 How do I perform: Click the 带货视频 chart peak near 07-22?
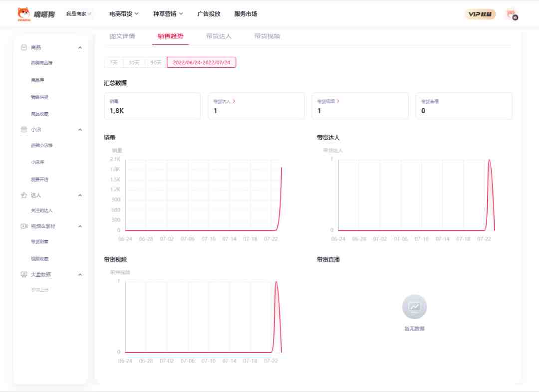pyautogui.click(x=276, y=282)
